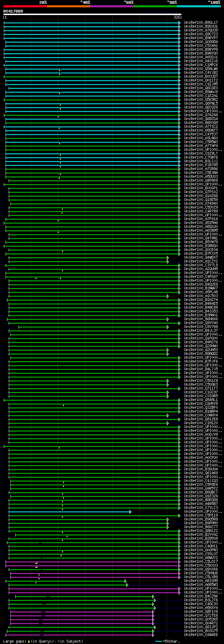224x644 pixels.
Task: Click the UniRef100_C1MPC6 label
Action: (201, 65)
